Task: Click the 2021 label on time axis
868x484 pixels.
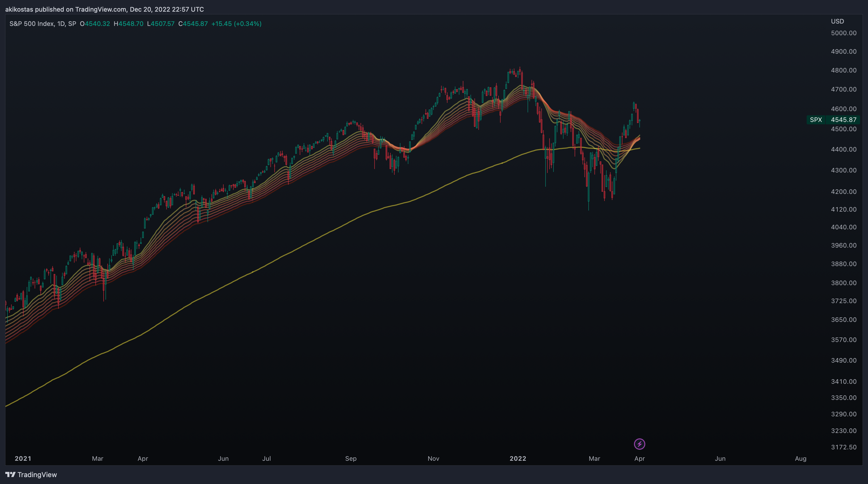Action: 23,458
